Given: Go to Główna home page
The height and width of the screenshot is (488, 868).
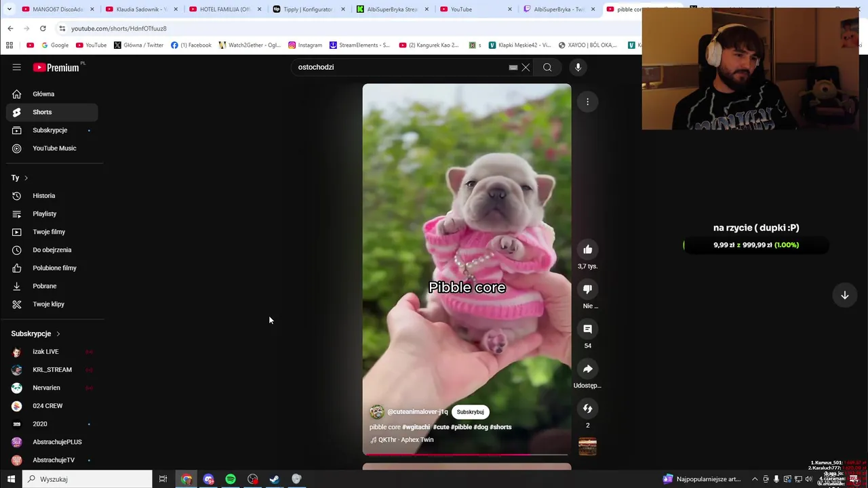Looking at the screenshot, I should (52, 94).
